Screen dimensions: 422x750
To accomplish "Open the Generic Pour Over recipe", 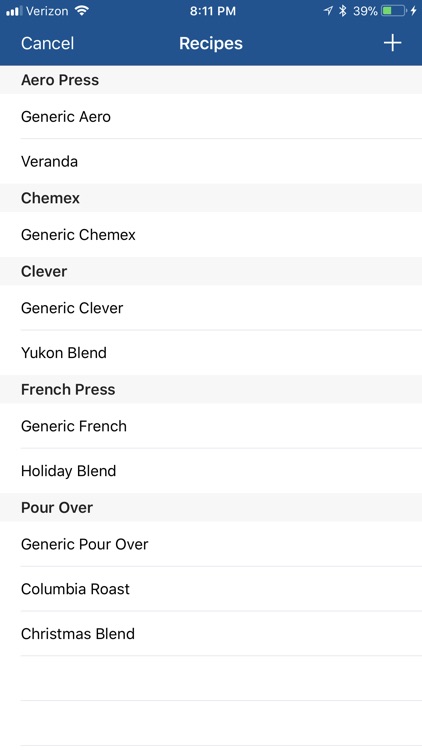I will pos(211,544).
